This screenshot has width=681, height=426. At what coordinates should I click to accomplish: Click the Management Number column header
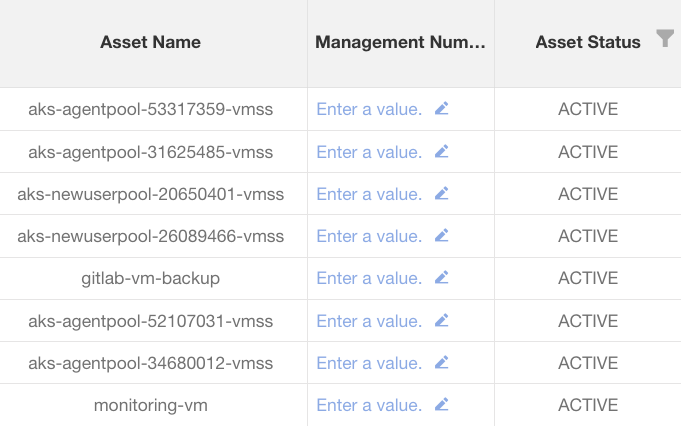(x=400, y=42)
